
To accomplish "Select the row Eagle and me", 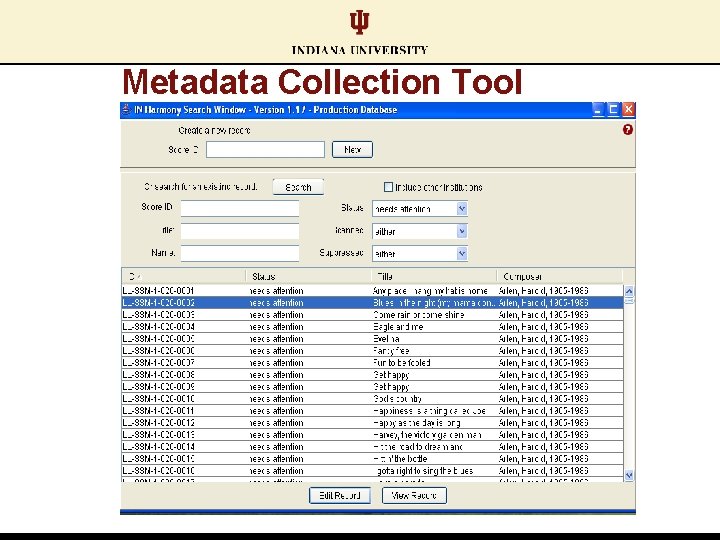I will point(372,326).
